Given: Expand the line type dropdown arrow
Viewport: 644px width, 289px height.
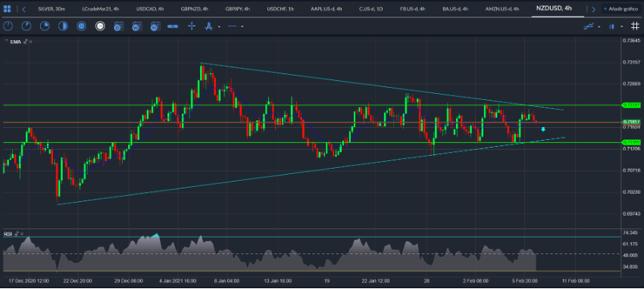Looking at the screenshot, I should pos(242,26).
